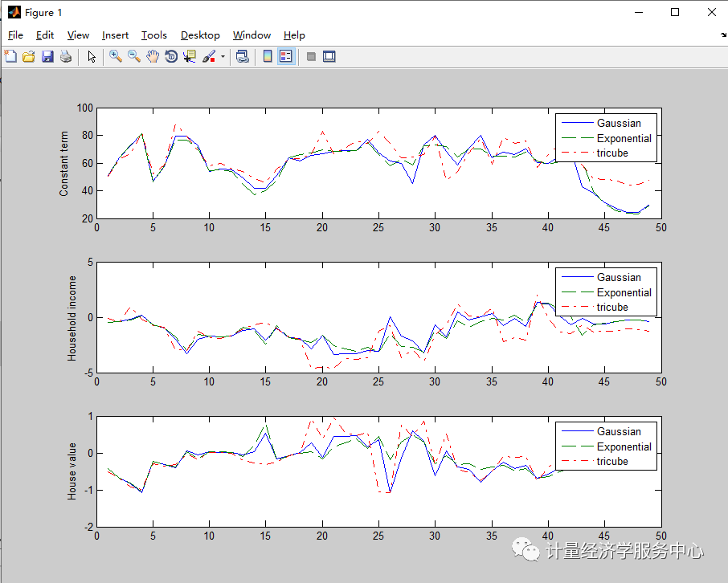Activate the Zoom In magnifier tool
The height and width of the screenshot is (583, 728).
tap(115, 57)
